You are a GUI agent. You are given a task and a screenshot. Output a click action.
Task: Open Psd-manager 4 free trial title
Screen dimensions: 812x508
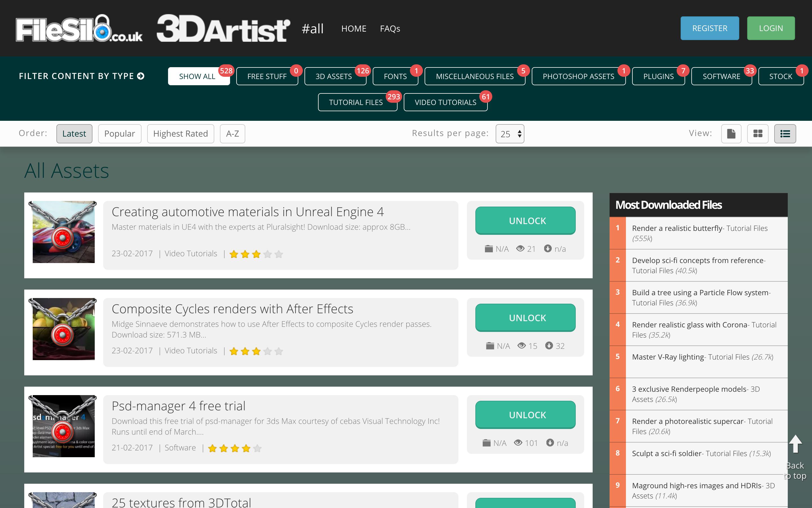[x=178, y=406]
